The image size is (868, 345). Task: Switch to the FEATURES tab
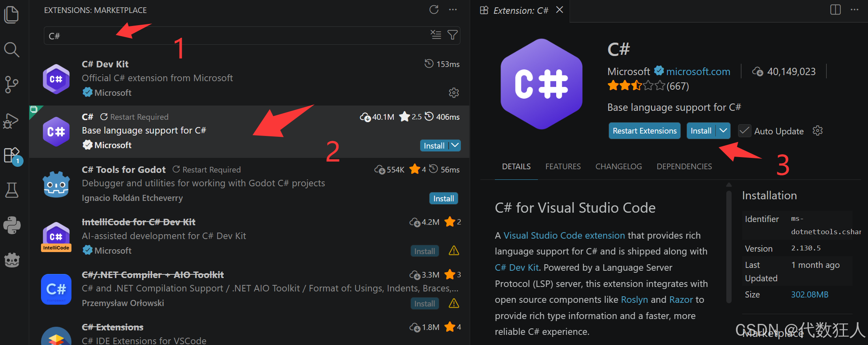click(x=563, y=166)
